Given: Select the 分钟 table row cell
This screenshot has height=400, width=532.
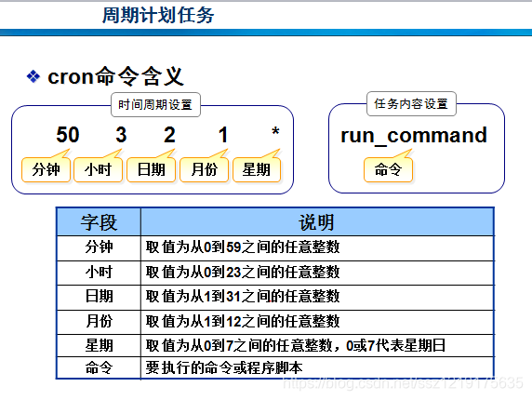Looking at the screenshot, I should (99, 247).
